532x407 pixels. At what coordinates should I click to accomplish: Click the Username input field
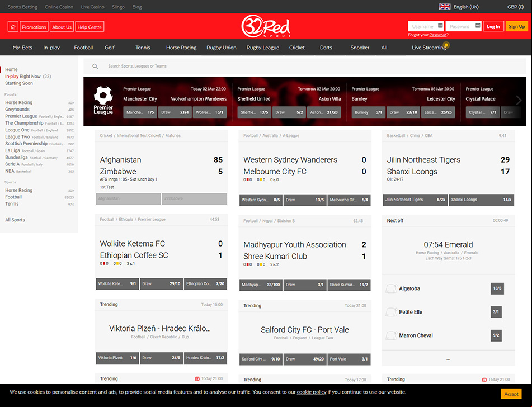426,26
